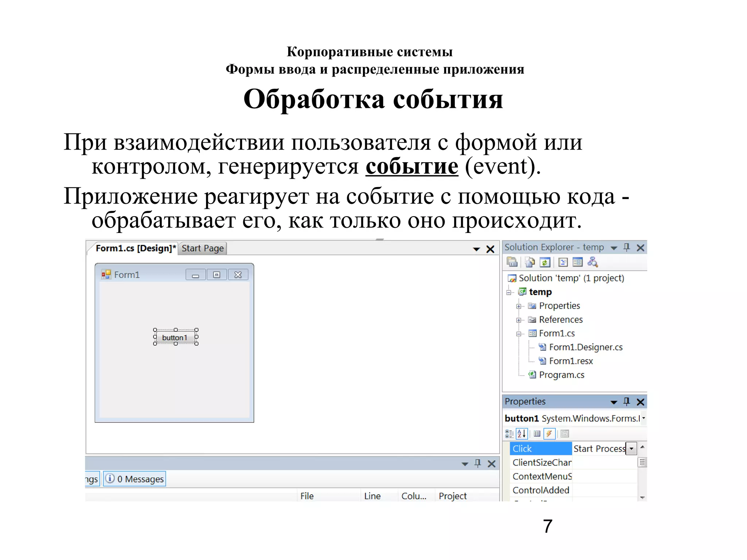Open Solution Explorer window position dropdown
Screen dimensions: 747x560
coord(614,248)
